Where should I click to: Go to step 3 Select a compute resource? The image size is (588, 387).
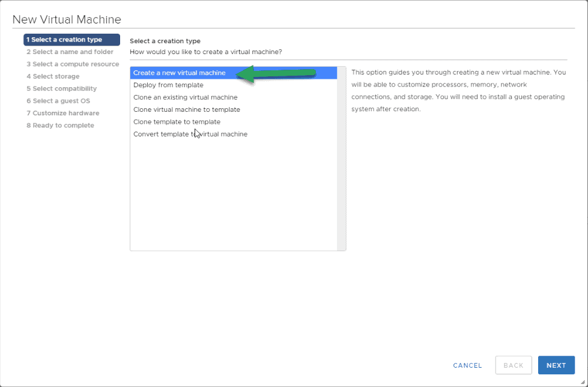point(73,64)
